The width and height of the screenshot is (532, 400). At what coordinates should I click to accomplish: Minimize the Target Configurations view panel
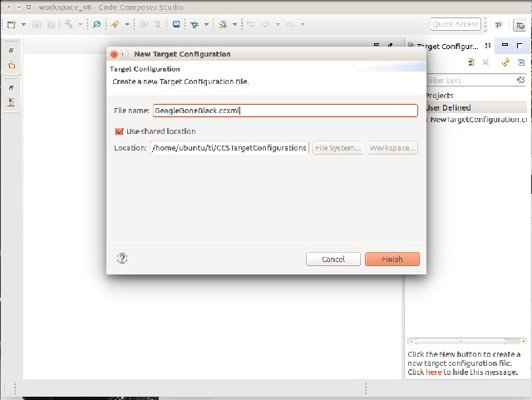(505, 45)
